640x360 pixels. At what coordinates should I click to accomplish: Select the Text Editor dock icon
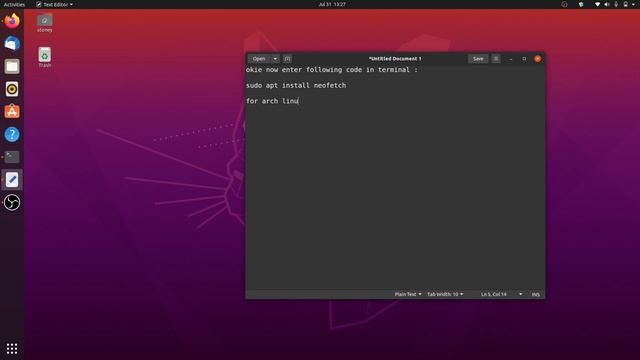(x=12, y=180)
